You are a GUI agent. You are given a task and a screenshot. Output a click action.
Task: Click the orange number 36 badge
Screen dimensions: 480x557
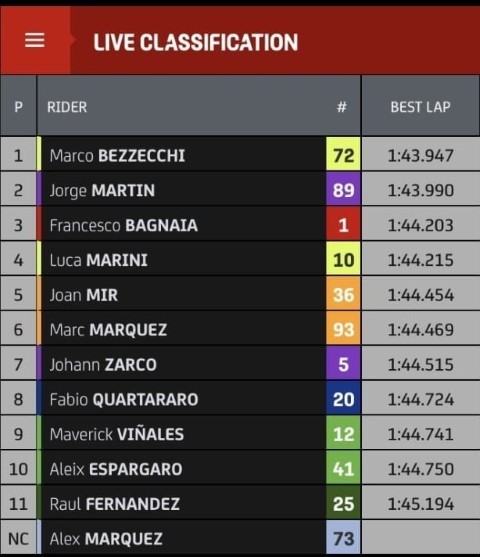[343, 294]
